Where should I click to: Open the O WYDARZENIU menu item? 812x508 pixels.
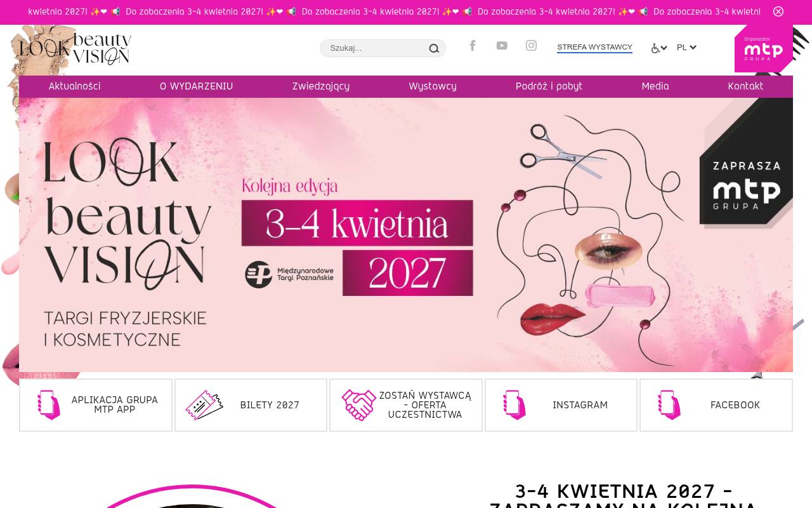coord(196,86)
